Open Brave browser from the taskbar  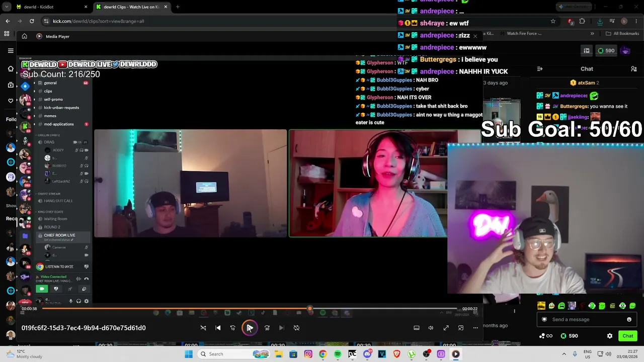397,354
